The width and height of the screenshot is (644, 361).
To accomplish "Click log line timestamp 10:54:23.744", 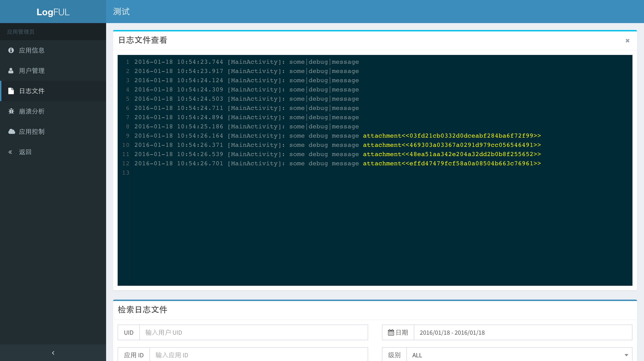I will [200, 62].
